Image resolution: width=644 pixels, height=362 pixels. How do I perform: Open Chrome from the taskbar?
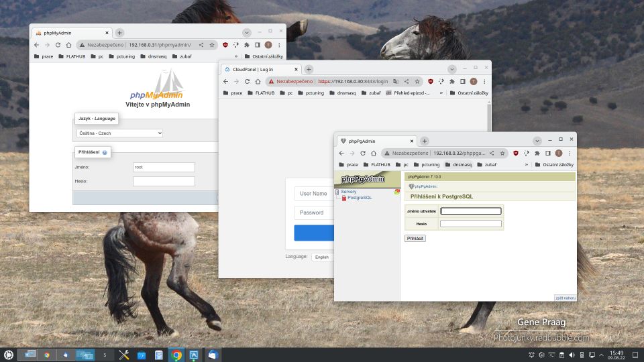click(x=176, y=355)
